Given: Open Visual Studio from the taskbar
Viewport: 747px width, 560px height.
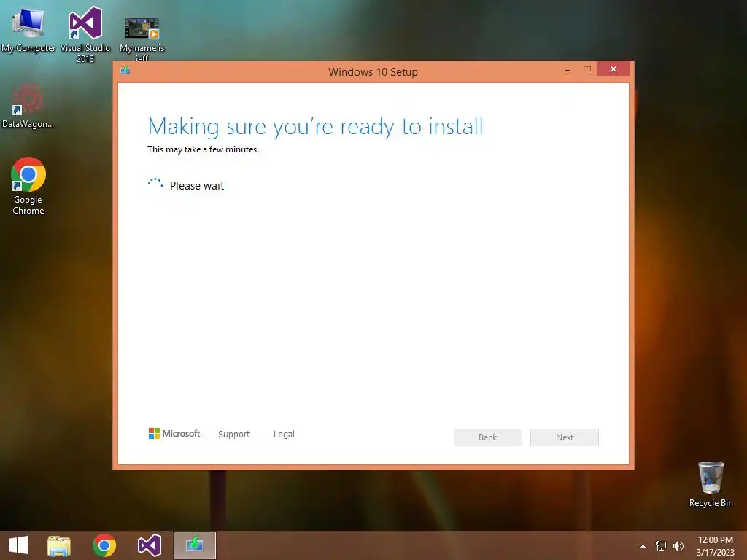Looking at the screenshot, I should [149, 545].
